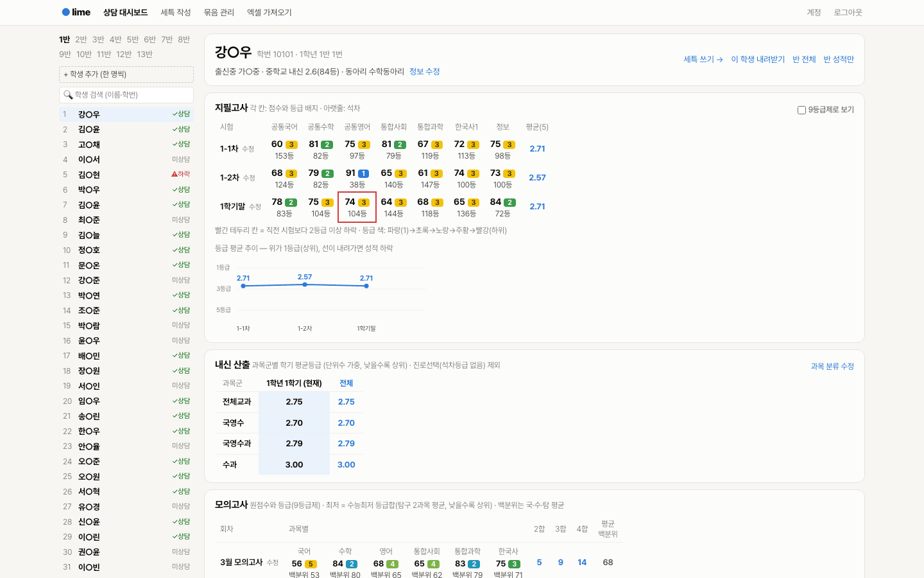Open the 상담 대시보드 menu

pos(125,12)
